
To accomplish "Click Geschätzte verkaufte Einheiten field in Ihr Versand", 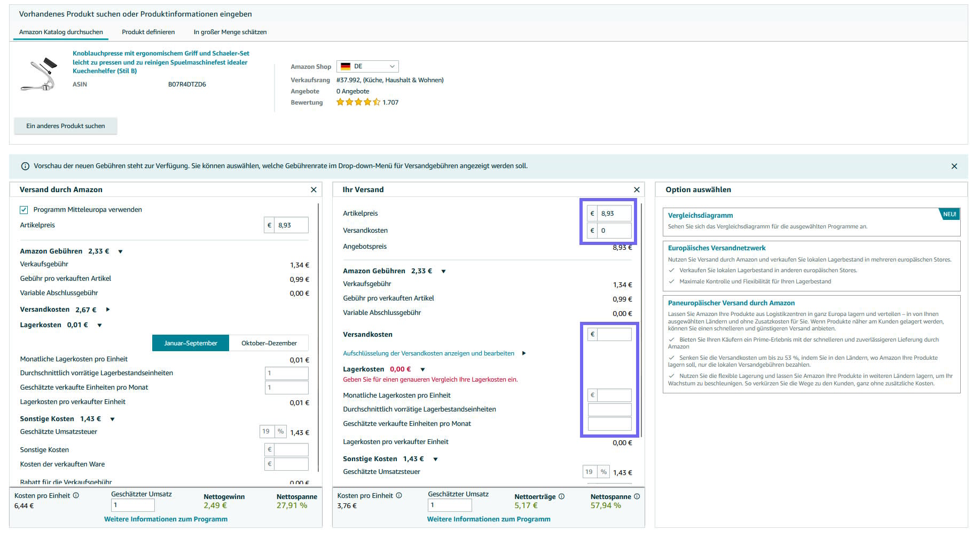I will 609,424.
